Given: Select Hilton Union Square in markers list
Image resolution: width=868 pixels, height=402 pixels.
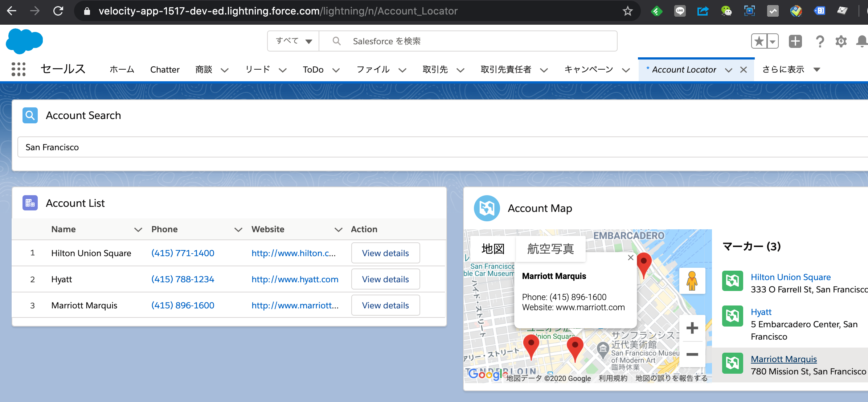Looking at the screenshot, I should [791, 277].
